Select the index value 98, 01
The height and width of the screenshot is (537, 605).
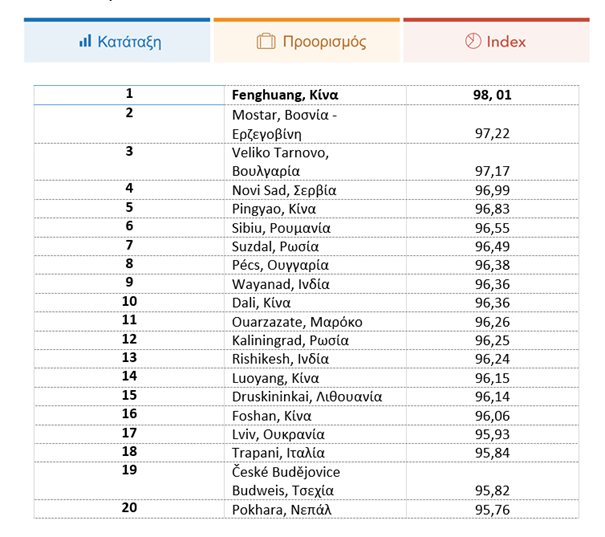click(x=492, y=95)
